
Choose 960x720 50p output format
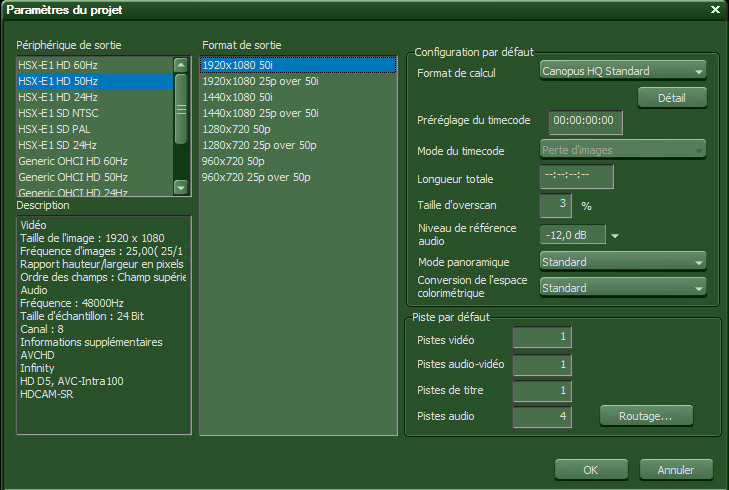pos(298,161)
